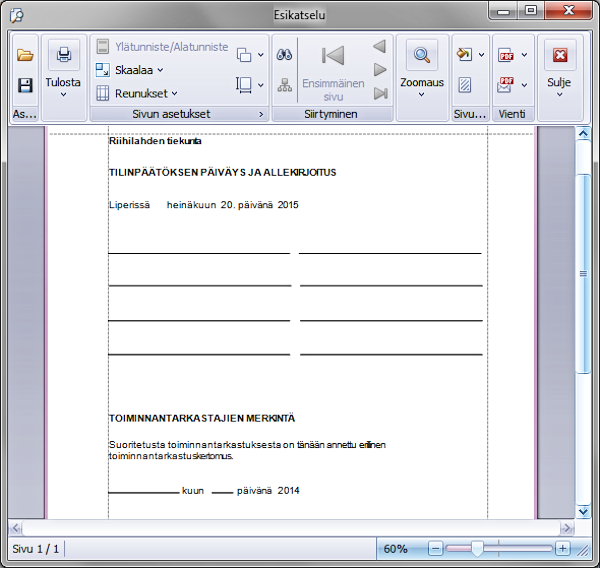The width and height of the screenshot is (600, 568).
Task: Click the open folder icon
Action: pyautogui.click(x=25, y=55)
